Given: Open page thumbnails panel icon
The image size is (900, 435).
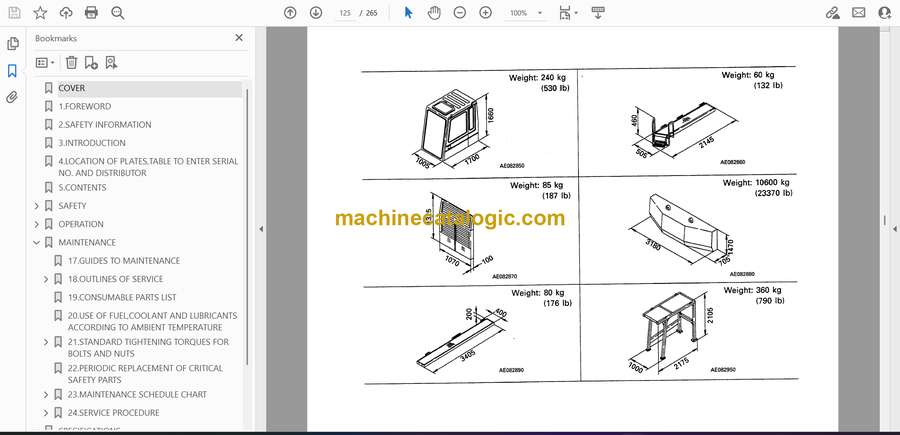Looking at the screenshot, I should tap(13, 44).
